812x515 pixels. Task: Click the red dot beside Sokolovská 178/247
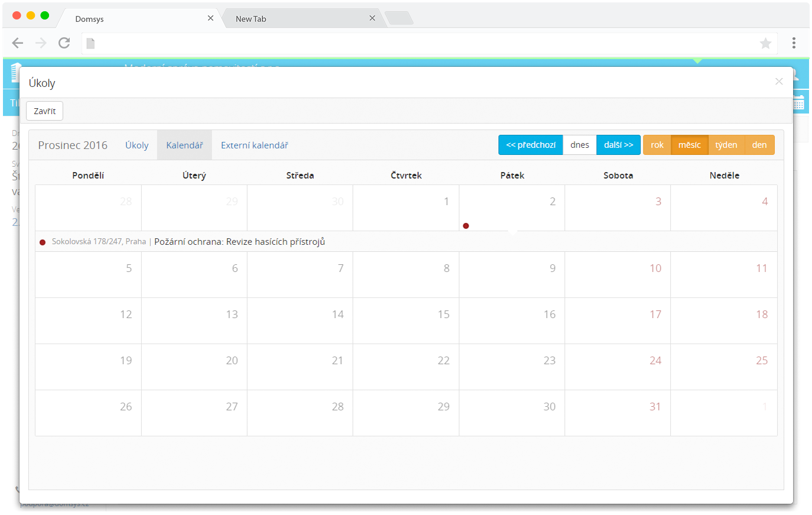43,242
